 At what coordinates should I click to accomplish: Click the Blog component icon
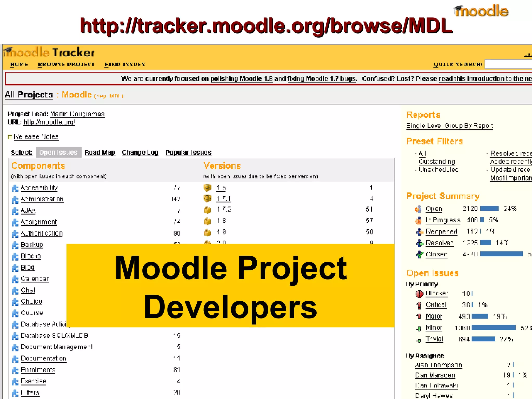pos(15,268)
